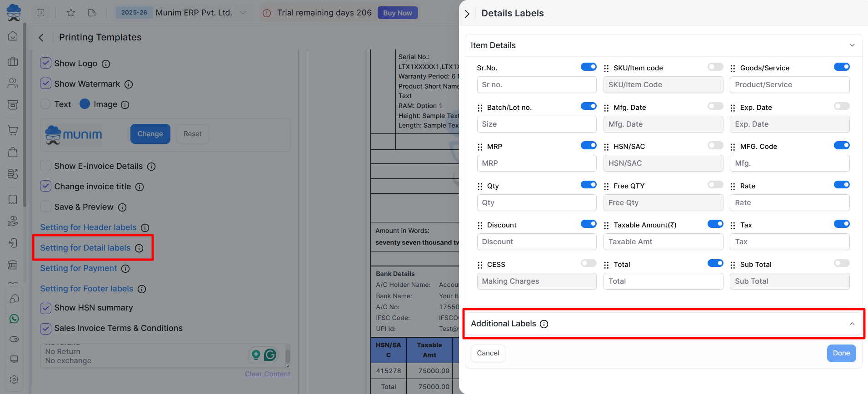Go back using arrow beside Printing Templates
Image resolution: width=868 pixels, height=394 pixels.
(41, 38)
